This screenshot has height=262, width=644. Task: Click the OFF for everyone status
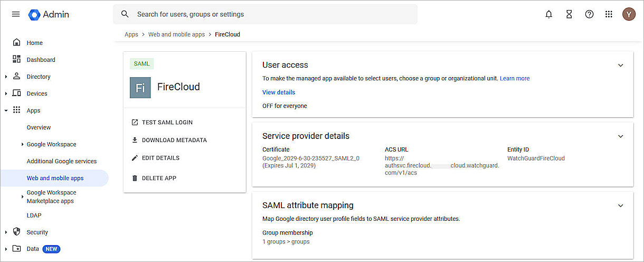pyautogui.click(x=285, y=106)
